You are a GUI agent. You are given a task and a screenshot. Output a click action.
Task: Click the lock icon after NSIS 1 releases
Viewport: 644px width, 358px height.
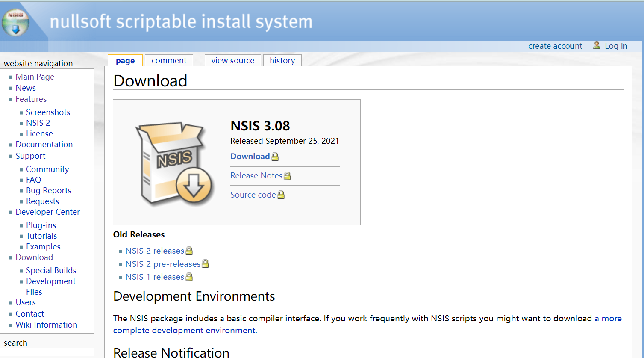tap(189, 277)
